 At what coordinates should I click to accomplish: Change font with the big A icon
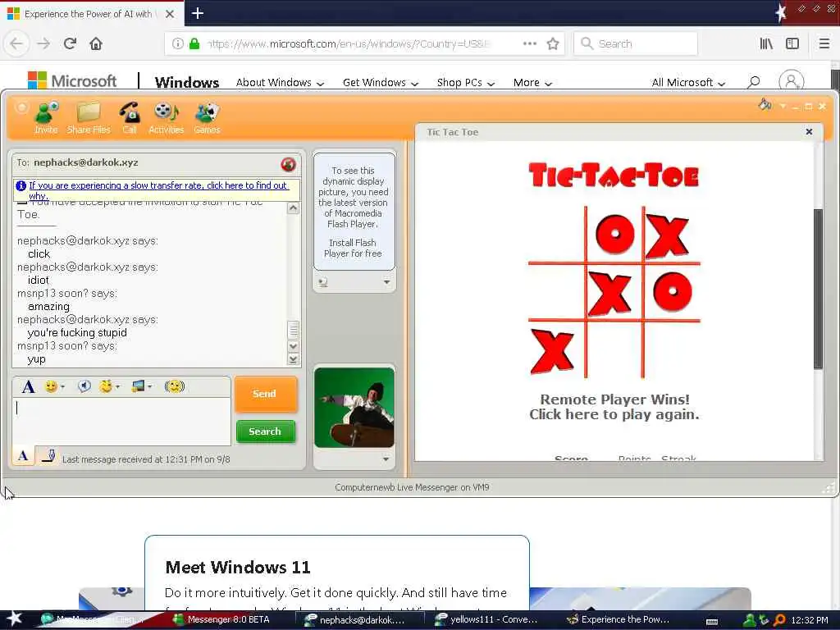pyautogui.click(x=29, y=386)
